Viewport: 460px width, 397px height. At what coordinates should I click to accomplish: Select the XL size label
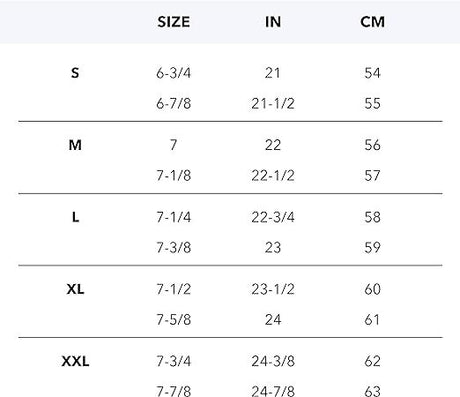(x=75, y=289)
